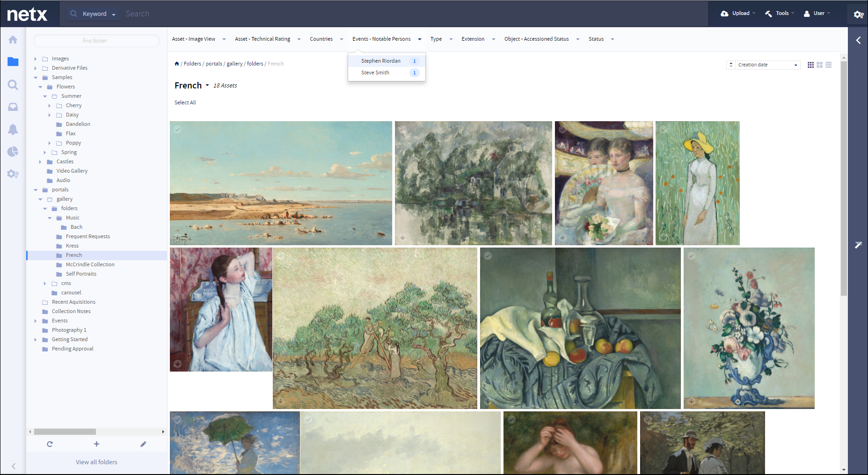This screenshot has width=868, height=475.
Task: Expand the Images folder
Action: [x=35, y=59]
